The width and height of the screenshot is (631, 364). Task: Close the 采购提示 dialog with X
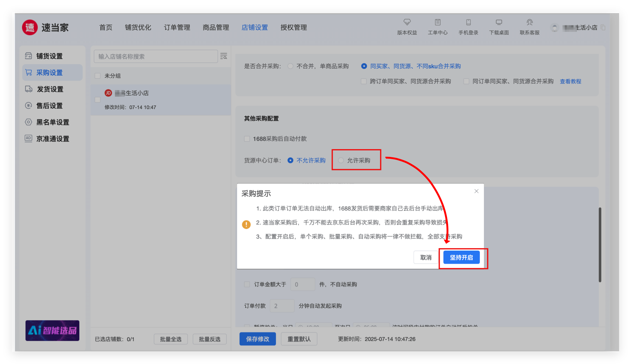pyautogui.click(x=476, y=191)
